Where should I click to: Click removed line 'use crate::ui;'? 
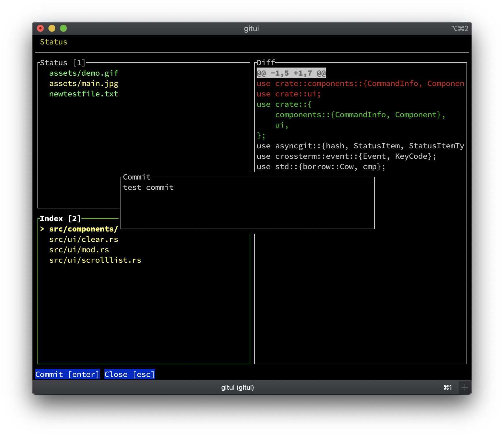tap(289, 94)
